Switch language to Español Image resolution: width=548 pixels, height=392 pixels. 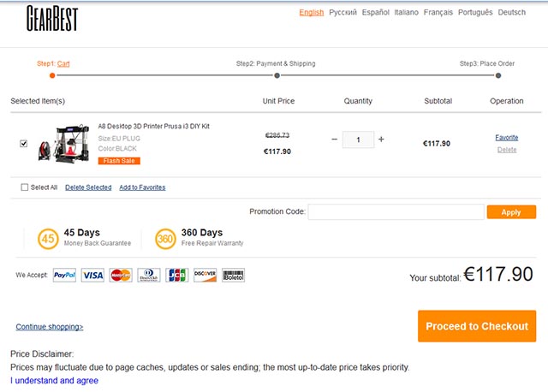[376, 12]
